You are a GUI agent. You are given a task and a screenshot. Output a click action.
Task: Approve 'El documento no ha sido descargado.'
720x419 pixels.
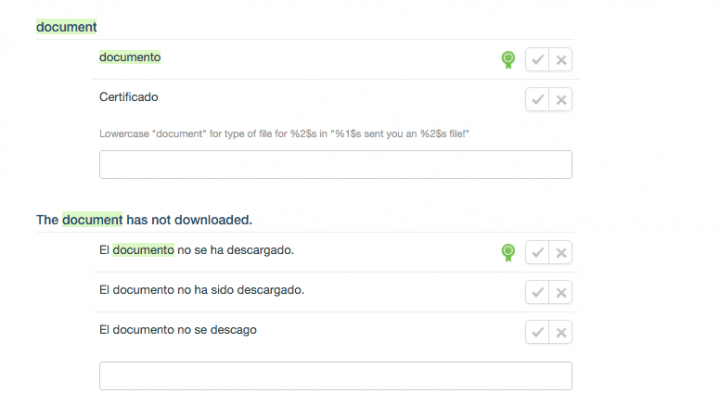coord(538,292)
